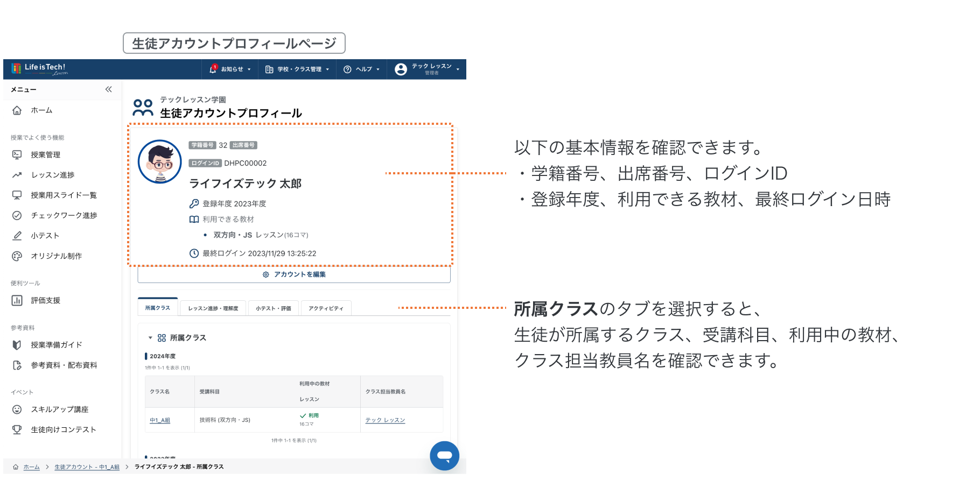Image resolution: width=980 pixels, height=480 pixels.
Task: Click the オリジナル制作 palette icon
Action: (17, 256)
